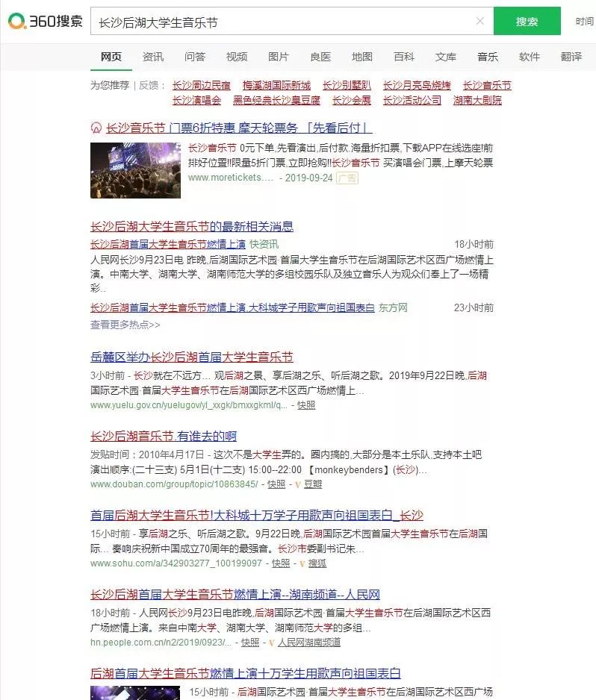Viewport: 596px width, 700px height.
Task: Clear the search box with the X icon
Action: click(479, 21)
